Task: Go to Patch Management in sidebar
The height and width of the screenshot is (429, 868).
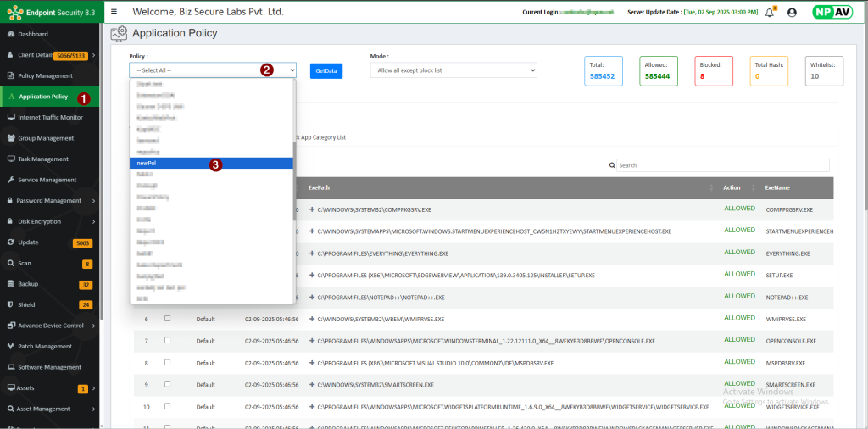Action: pyautogui.click(x=44, y=346)
